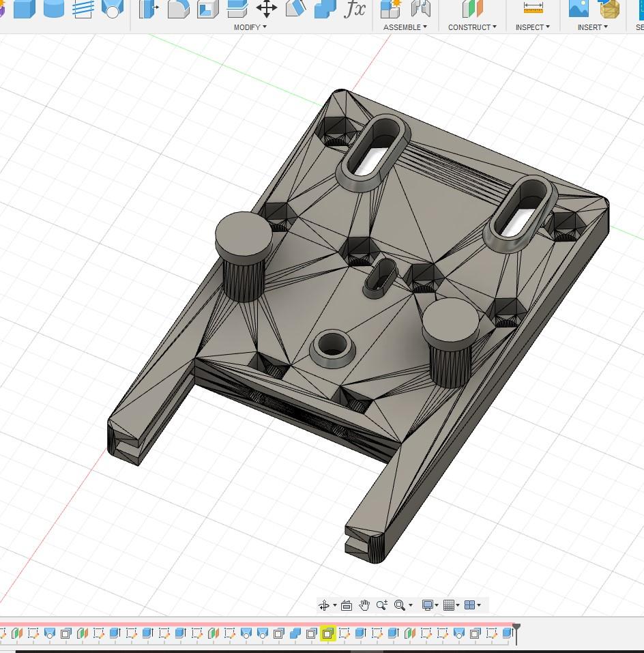Expand the ASSEMBLE menu
Screen dimensions: 644x653
(x=405, y=27)
